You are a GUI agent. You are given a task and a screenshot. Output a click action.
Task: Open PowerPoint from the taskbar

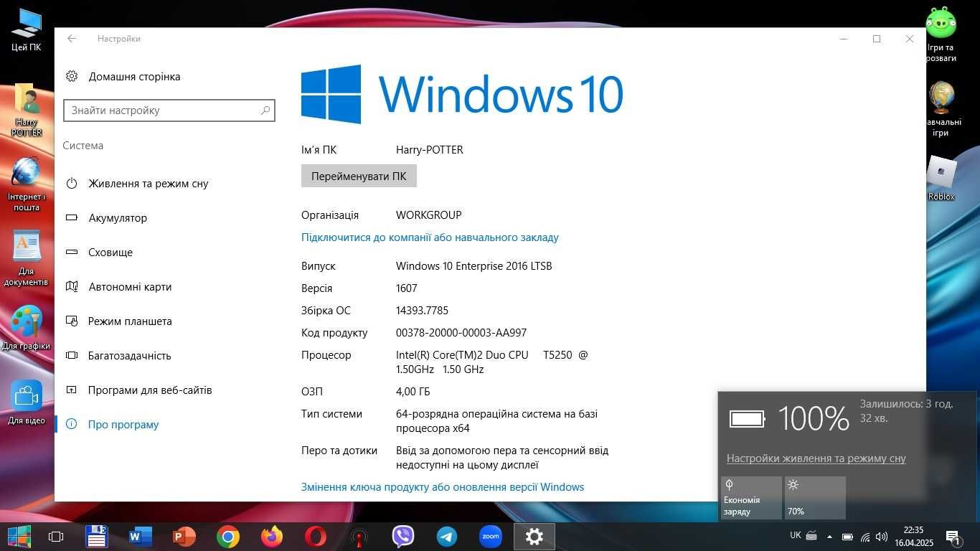click(x=184, y=537)
